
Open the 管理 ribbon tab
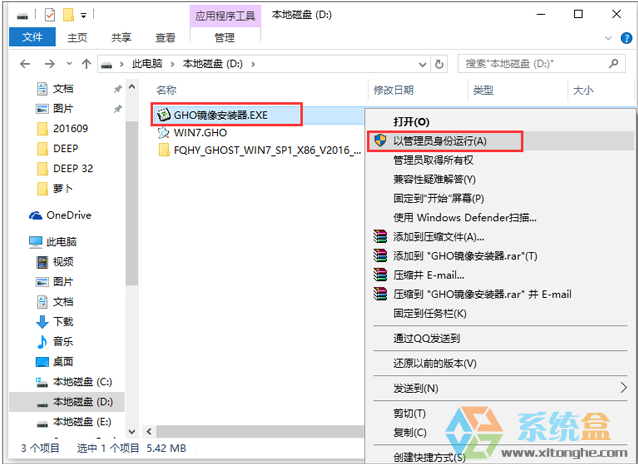pyautogui.click(x=225, y=38)
